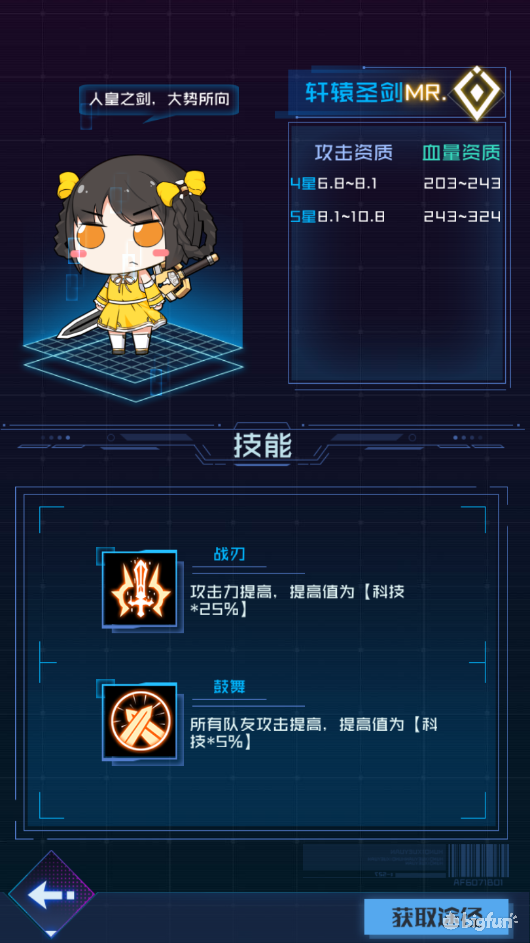Select the 4星 HP value 203~243
Viewport: 530px width, 943px height.
pyautogui.click(x=461, y=184)
